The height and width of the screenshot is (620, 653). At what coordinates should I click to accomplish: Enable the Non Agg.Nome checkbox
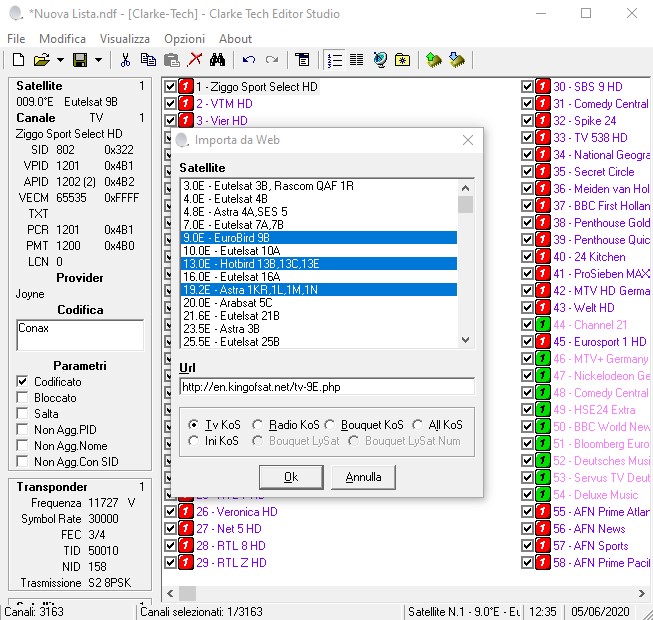22,446
